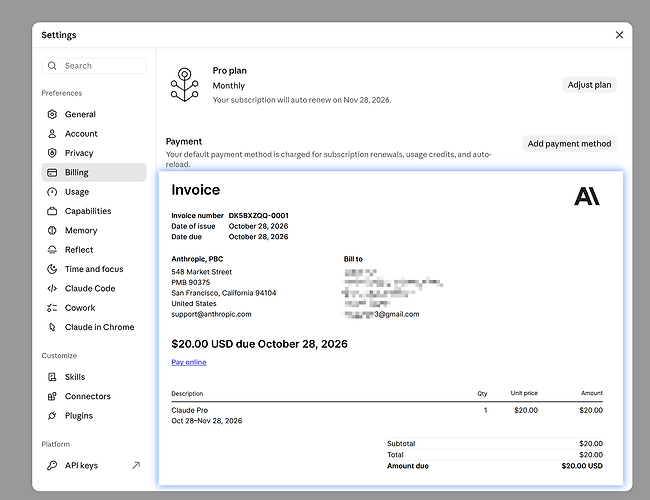Click the Memory icon in sidebar
Screen dimensions: 650x500
click(x=52, y=230)
